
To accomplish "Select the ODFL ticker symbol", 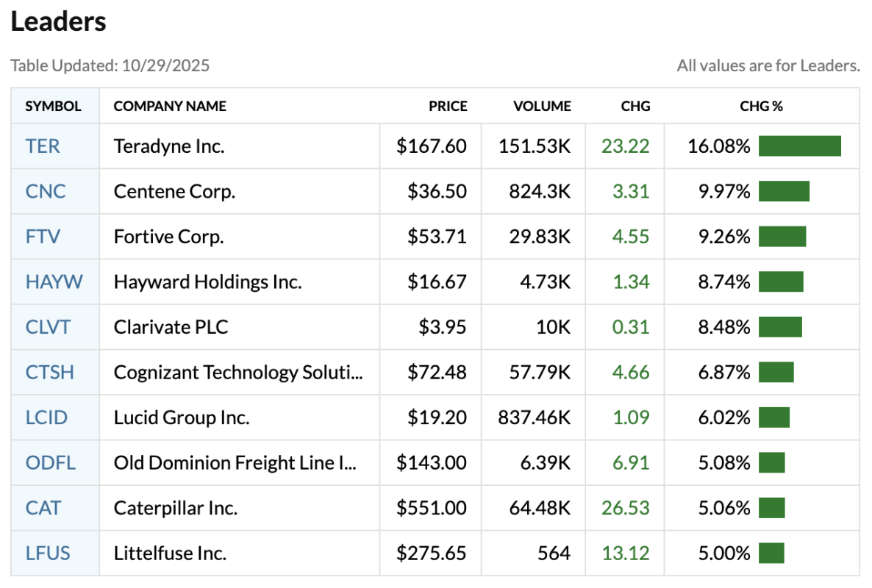I will pyautogui.click(x=51, y=463).
